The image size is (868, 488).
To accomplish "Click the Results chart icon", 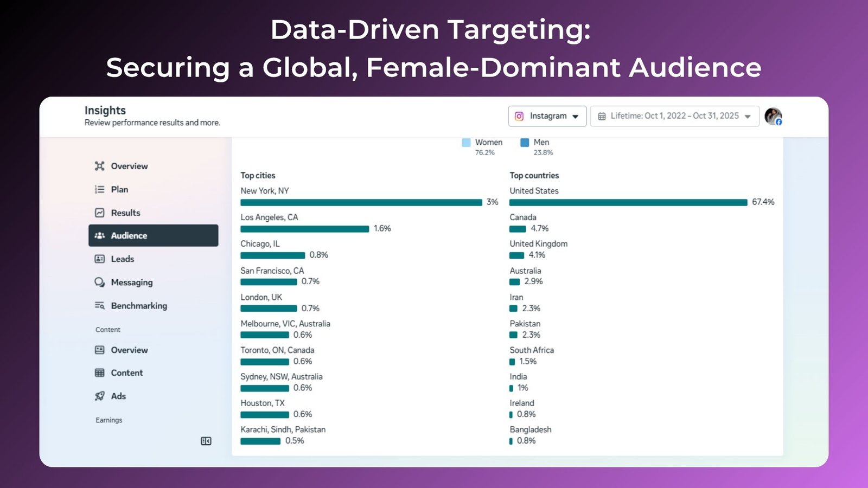I will (x=100, y=213).
